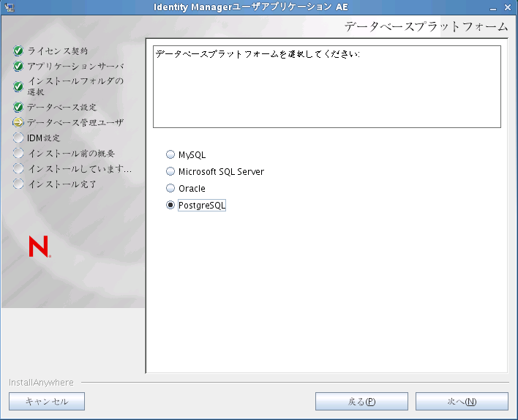Click the データベースプラットフォーム heading
Image resolution: width=518 pixels, height=420 pixels.
(x=426, y=27)
